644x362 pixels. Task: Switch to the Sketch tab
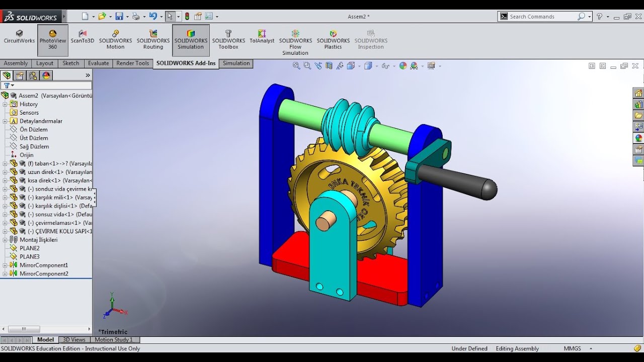[x=71, y=63]
